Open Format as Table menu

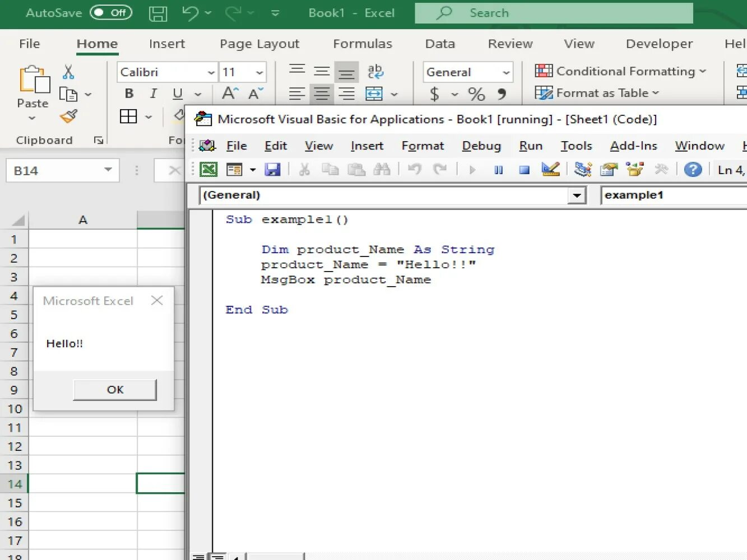point(597,93)
